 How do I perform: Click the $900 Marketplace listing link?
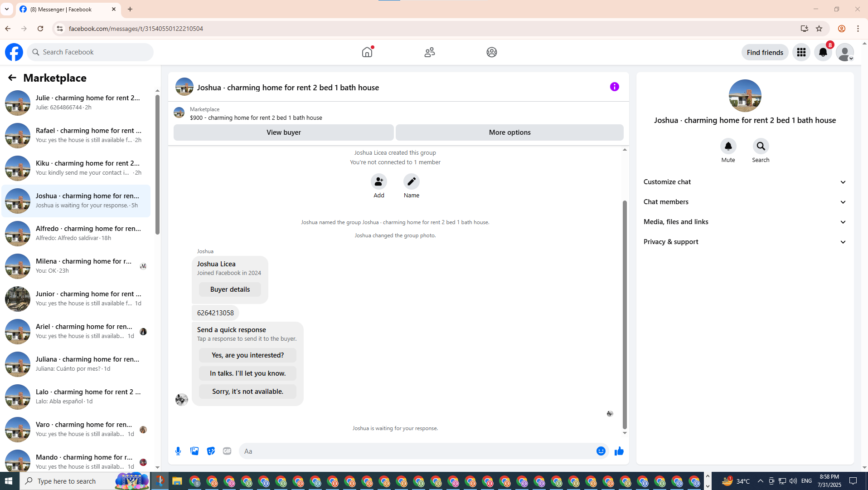point(256,118)
